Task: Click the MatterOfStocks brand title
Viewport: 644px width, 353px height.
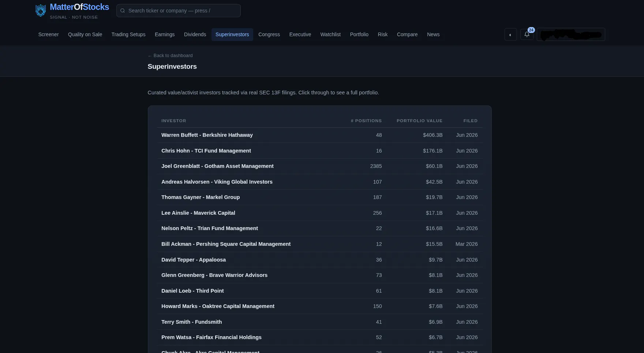Action: [x=79, y=7]
